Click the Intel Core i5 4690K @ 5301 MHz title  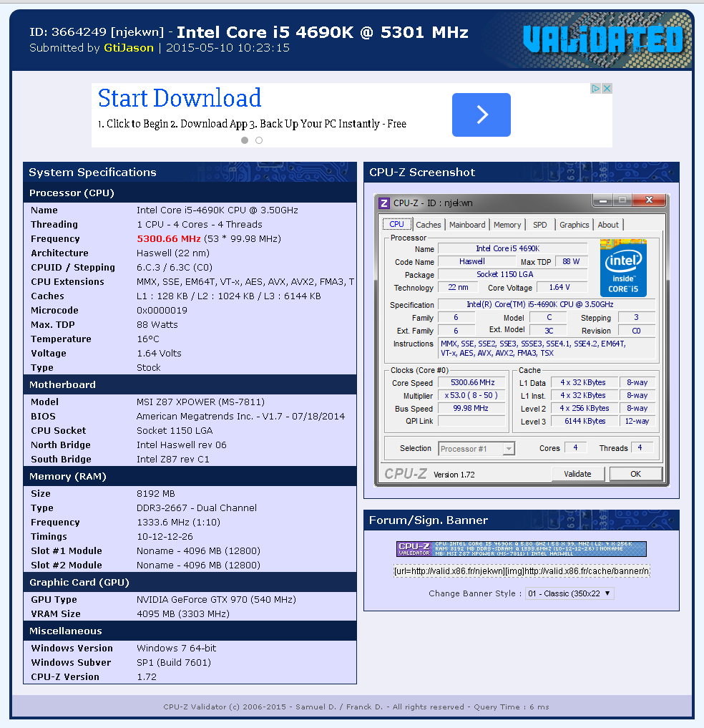[x=323, y=32]
